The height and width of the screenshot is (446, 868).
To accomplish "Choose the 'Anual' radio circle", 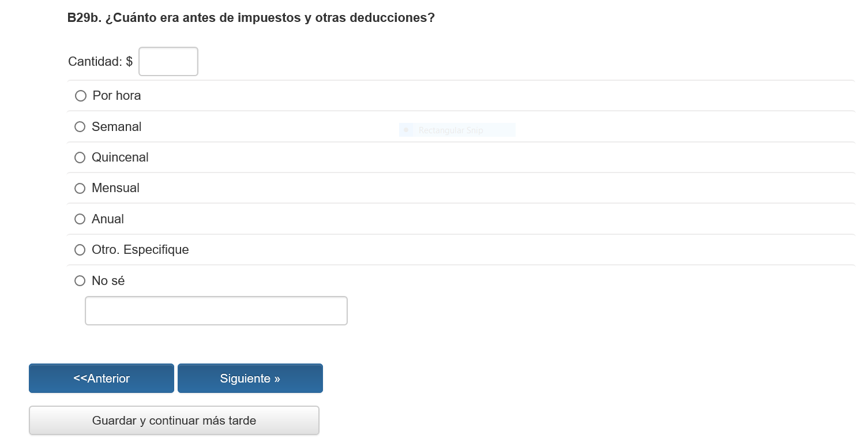I will tap(80, 219).
